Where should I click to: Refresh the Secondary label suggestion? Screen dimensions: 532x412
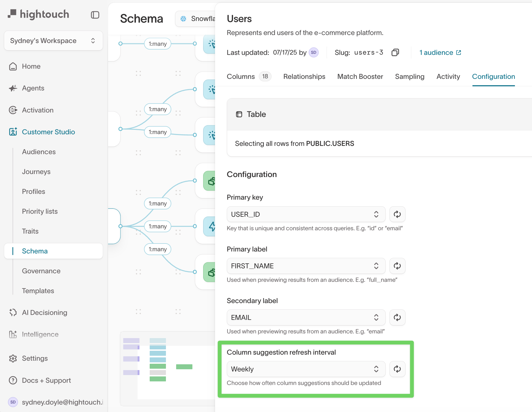[397, 317]
